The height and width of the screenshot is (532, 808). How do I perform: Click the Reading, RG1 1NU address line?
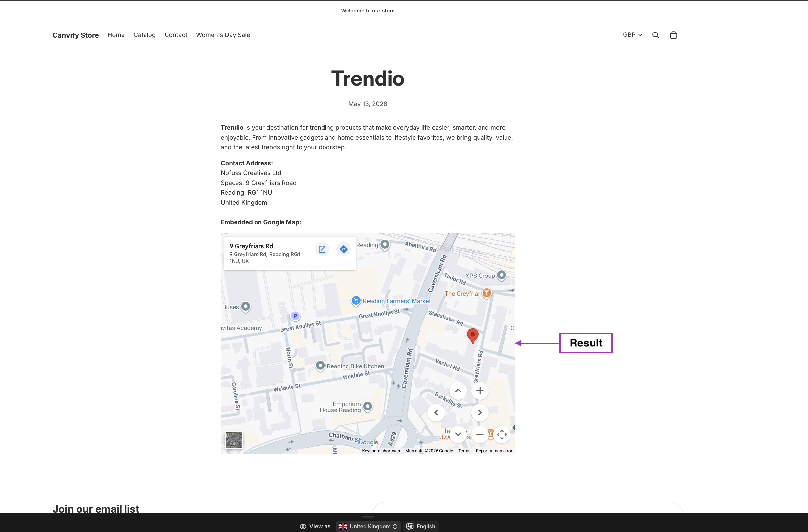246,192
